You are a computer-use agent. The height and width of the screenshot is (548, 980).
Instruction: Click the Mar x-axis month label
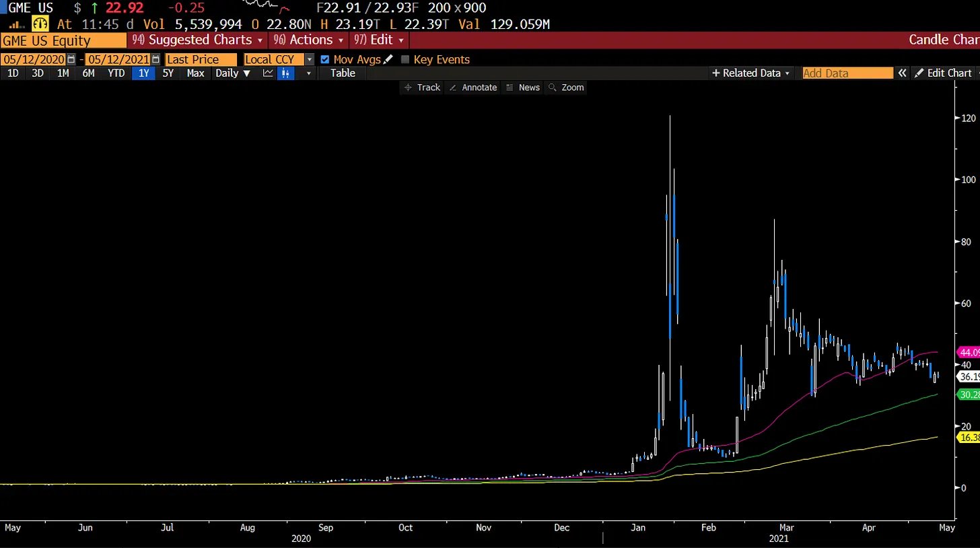(785, 528)
